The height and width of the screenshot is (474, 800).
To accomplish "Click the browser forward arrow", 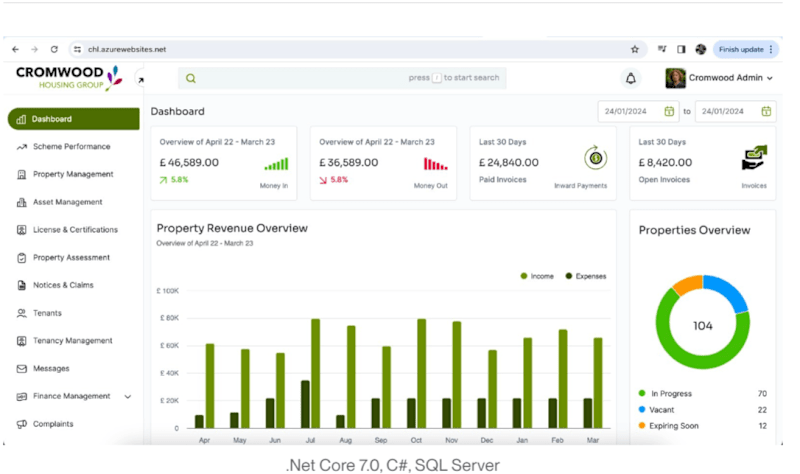I will point(34,49).
